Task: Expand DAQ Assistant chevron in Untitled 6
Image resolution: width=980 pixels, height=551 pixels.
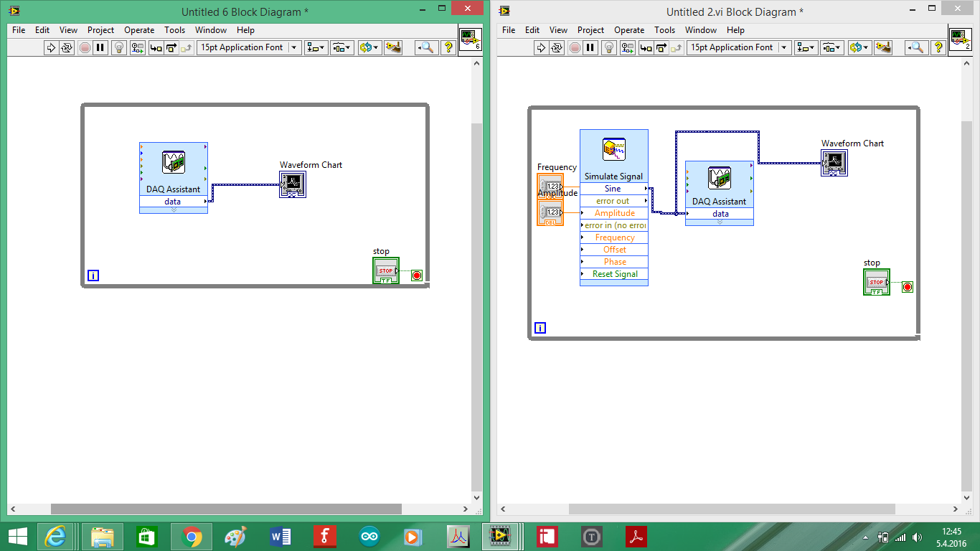Action: pyautogui.click(x=174, y=209)
